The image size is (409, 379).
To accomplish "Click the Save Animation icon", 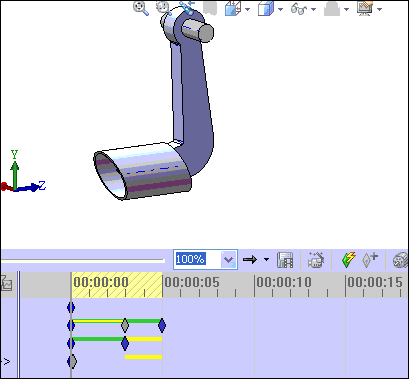I will tap(285, 260).
